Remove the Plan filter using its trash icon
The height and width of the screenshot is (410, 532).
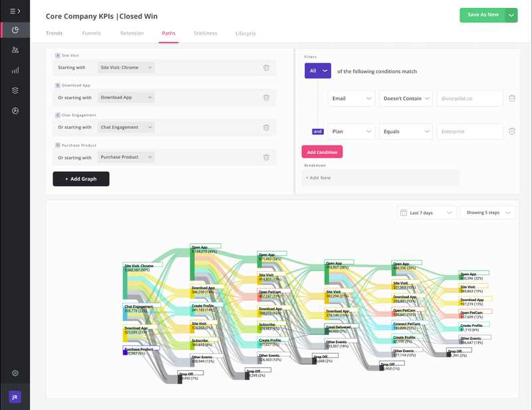[512, 131]
